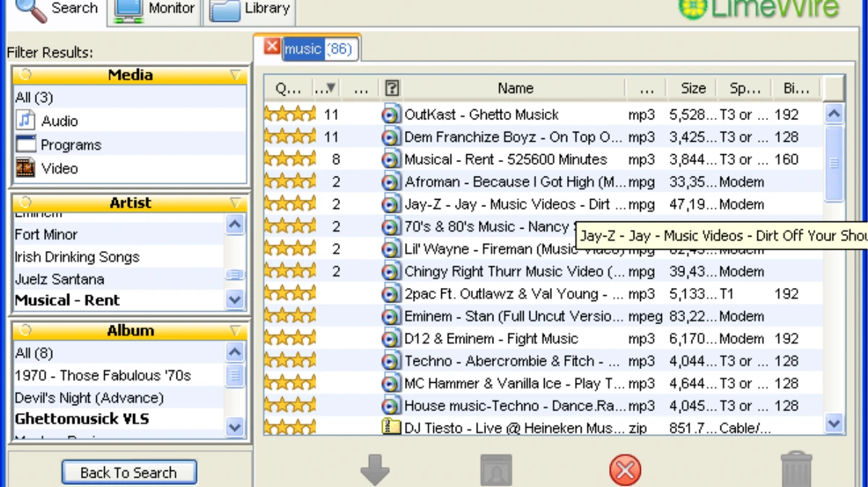Collapse the Media filter panel arrow
This screenshot has width=868, height=487.
point(235,75)
